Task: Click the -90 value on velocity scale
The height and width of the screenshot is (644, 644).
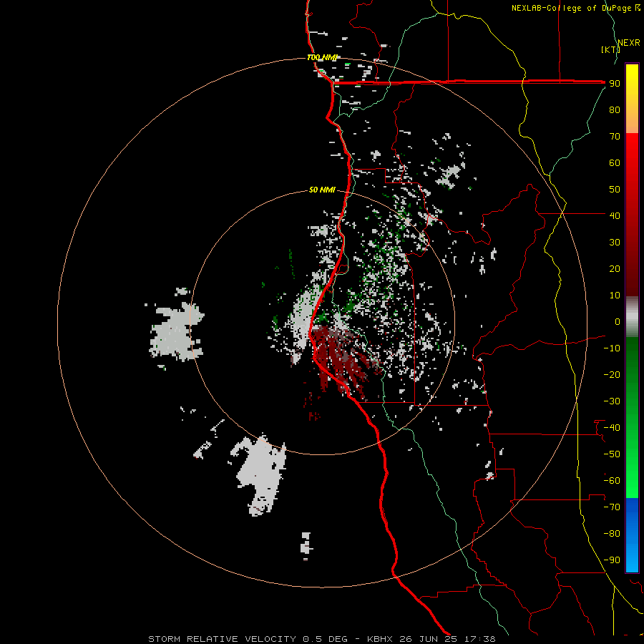Action: (612, 560)
